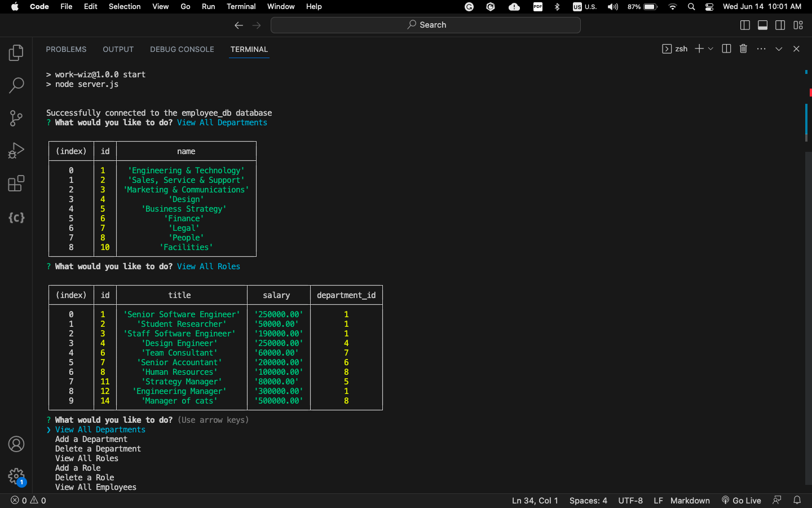Click 'View All Departments' prompt option
The image size is (812, 508).
100,430
